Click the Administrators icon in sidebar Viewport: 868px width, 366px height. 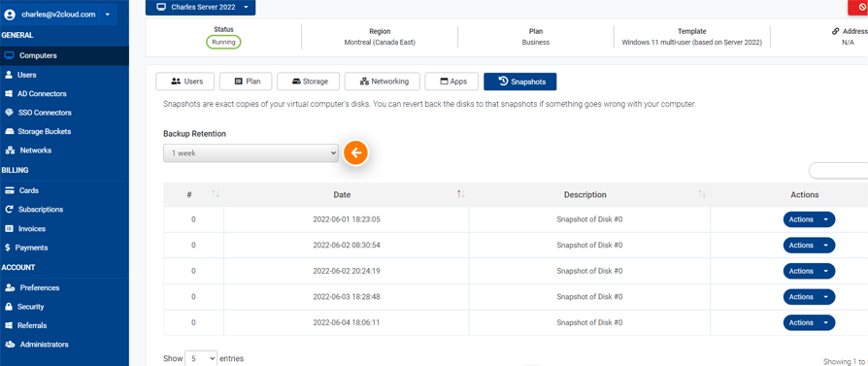(10, 345)
